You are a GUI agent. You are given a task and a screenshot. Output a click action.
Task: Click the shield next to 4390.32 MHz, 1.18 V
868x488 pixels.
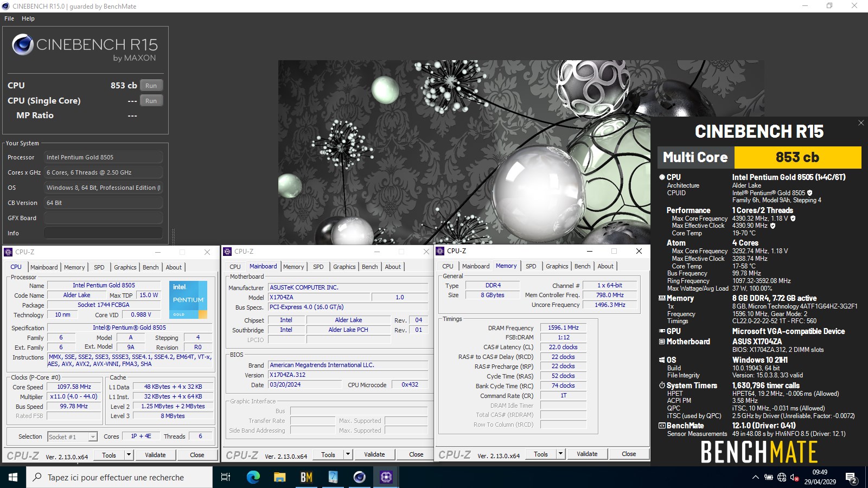[793, 219]
